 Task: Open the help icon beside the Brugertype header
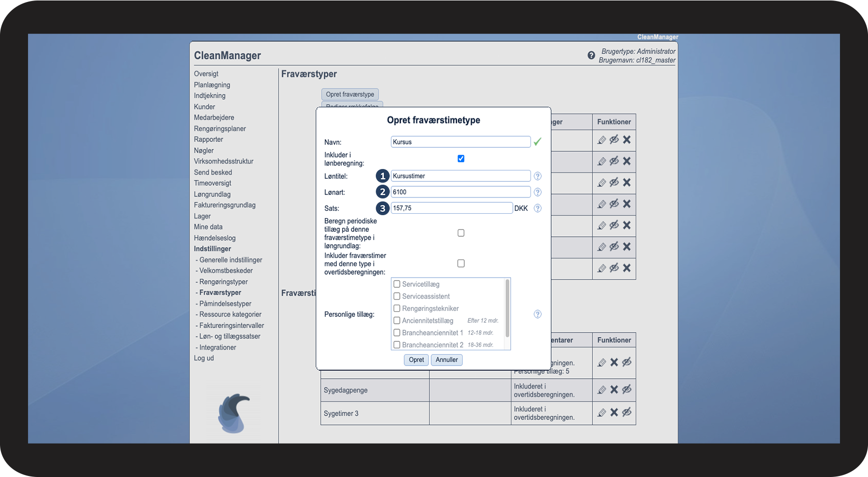coord(591,56)
